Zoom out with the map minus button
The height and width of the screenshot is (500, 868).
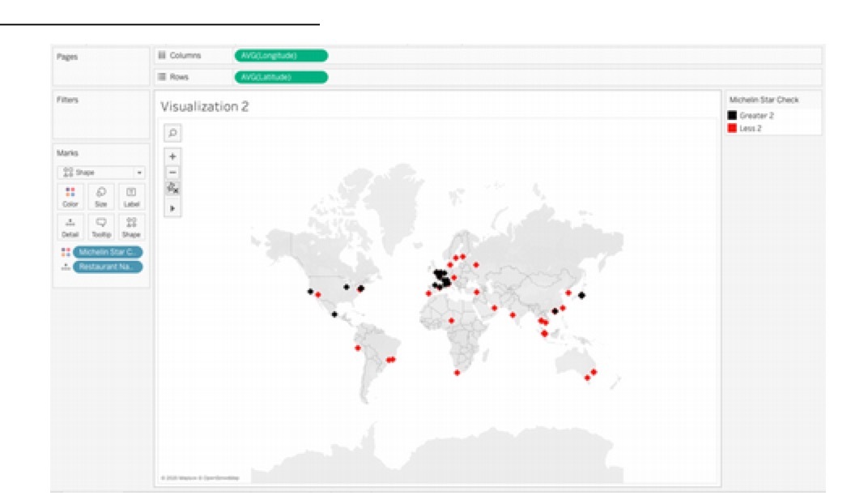[x=172, y=173]
